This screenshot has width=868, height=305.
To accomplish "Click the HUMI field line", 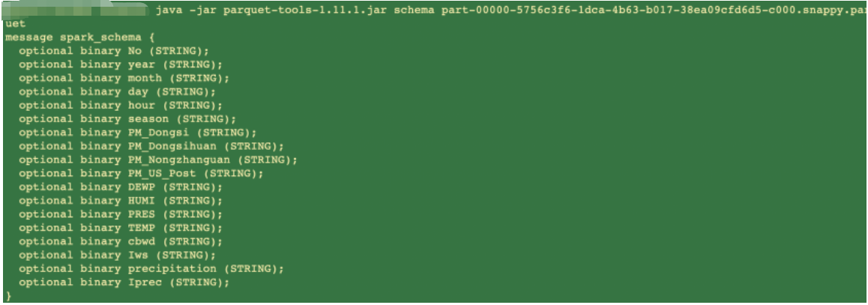I will [121, 201].
